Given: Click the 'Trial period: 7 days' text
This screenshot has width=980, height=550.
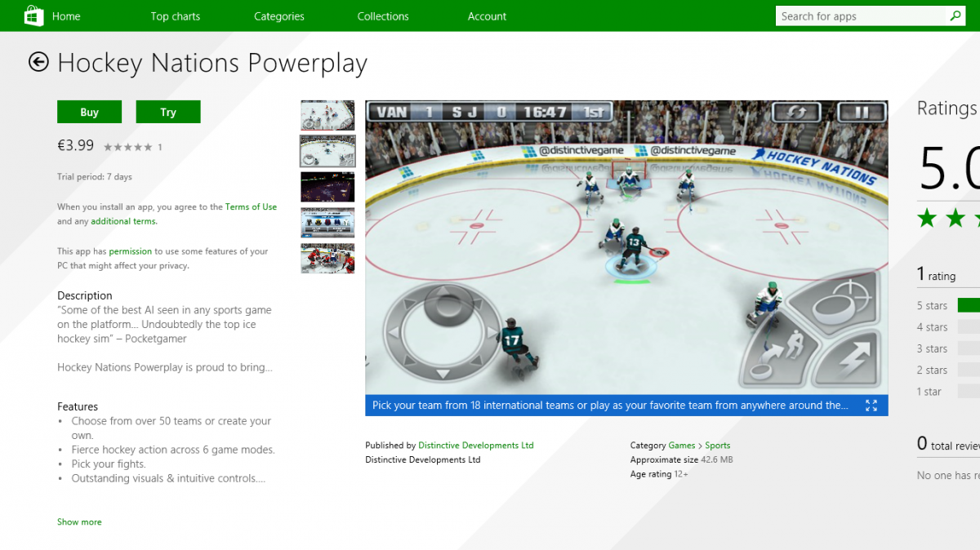Looking at the screenshot, I should [x=94, y=177].
